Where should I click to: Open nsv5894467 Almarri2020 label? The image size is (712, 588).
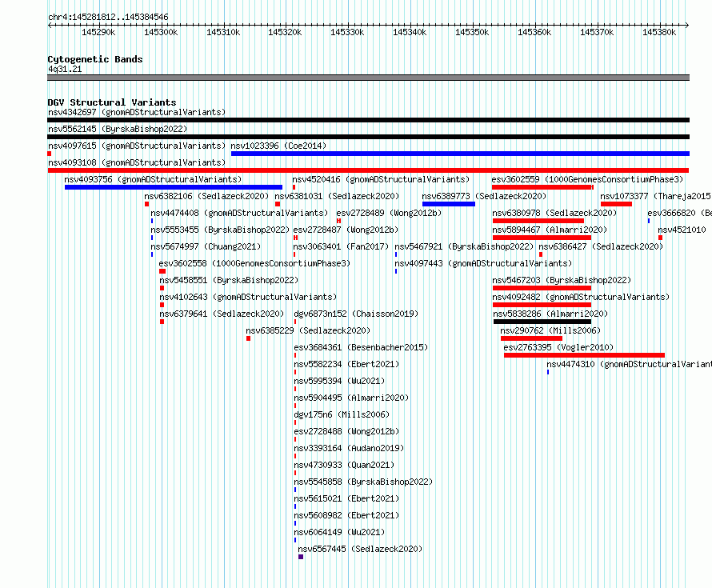tap(550, 230)
